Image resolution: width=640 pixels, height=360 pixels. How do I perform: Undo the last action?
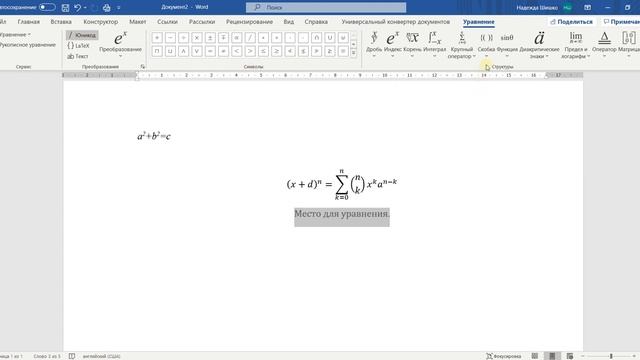pyautogui.click(x=77, y=7)
